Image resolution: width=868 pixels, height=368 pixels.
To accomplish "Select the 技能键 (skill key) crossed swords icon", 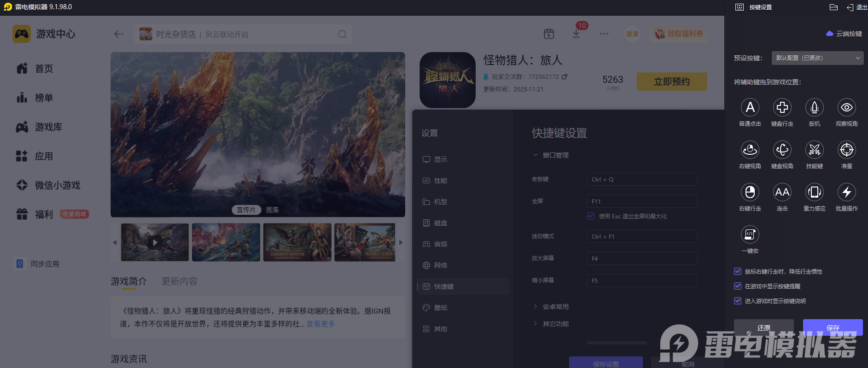I will coord(815,150).
